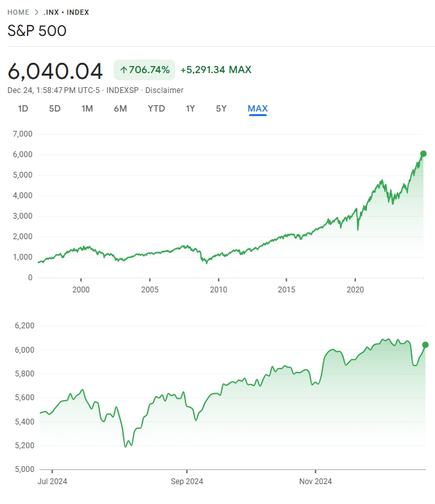Click the green endpoint dot on lower chart
The image size is (435, 504).
point(425,345)
